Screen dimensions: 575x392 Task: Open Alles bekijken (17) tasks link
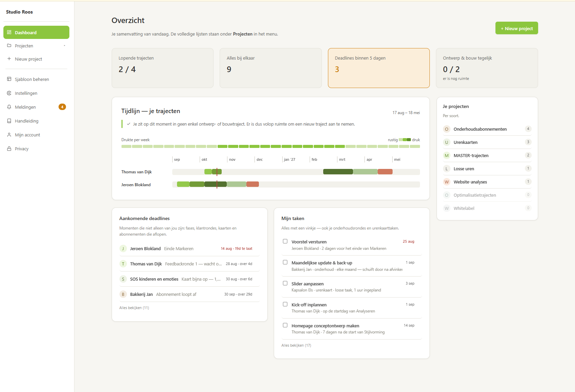click(296, 345)
